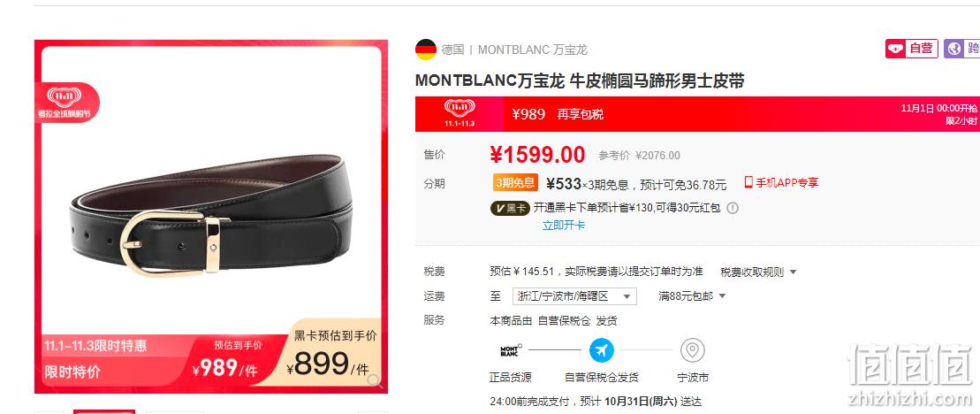Select the highlighted thumbnail below main image
Screen dimensions: 980x414
pos(103,411)
